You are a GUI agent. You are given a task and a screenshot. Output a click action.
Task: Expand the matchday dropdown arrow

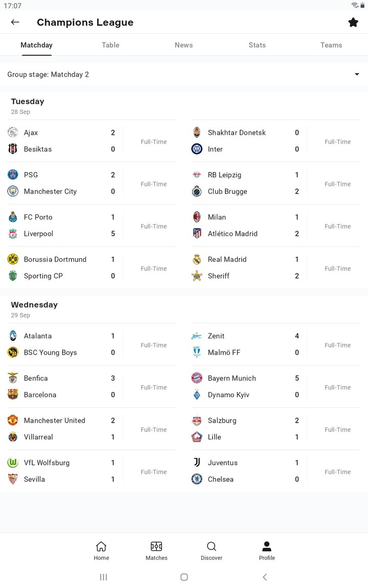coord(357,75)
